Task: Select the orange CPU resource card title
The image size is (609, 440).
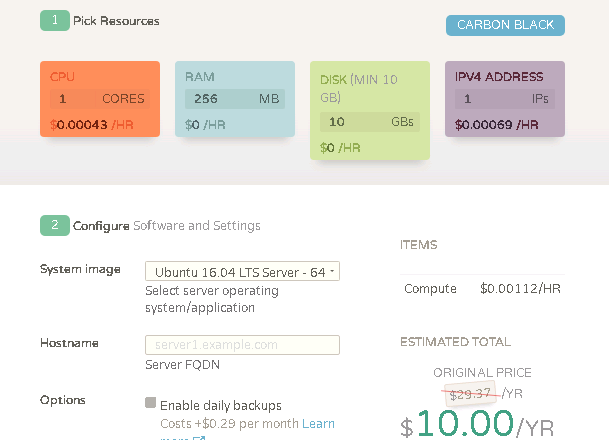Action: pos(63,77)
